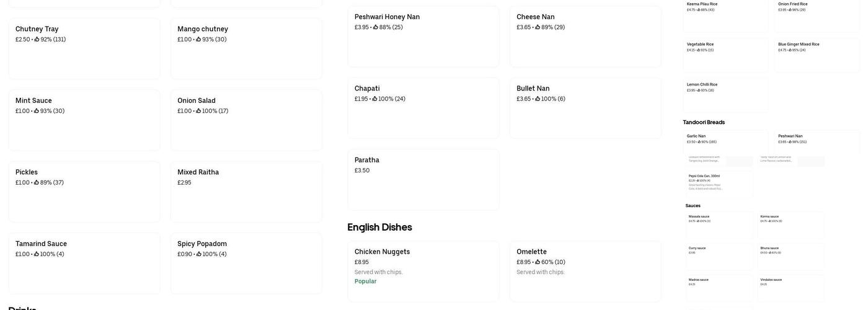Click thumbs-up icon beside Onion Salad rating

199,112
